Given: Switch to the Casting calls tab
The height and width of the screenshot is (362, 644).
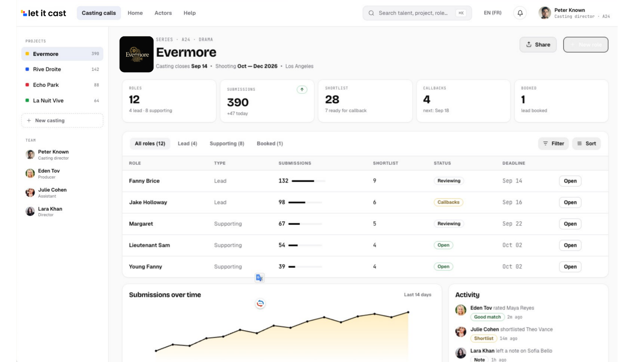Looking at the screenshot, I should (99, 13).
